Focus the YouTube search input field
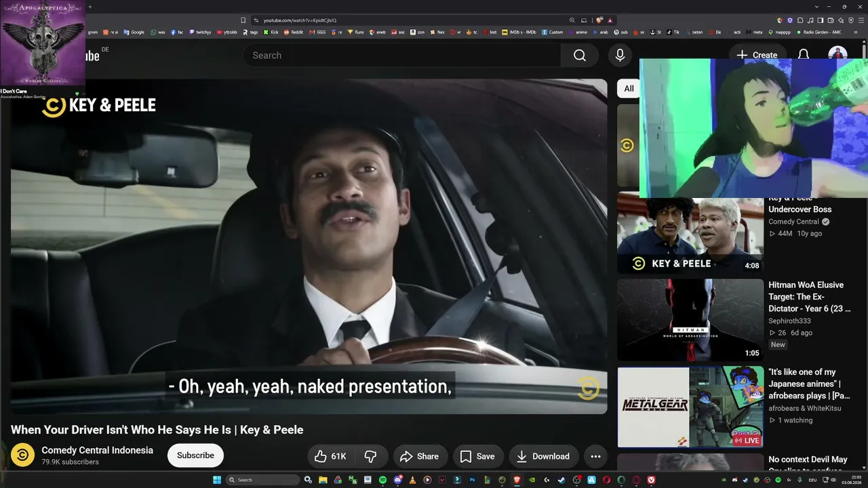Screen dimensions: 868x488 point(401,56)
